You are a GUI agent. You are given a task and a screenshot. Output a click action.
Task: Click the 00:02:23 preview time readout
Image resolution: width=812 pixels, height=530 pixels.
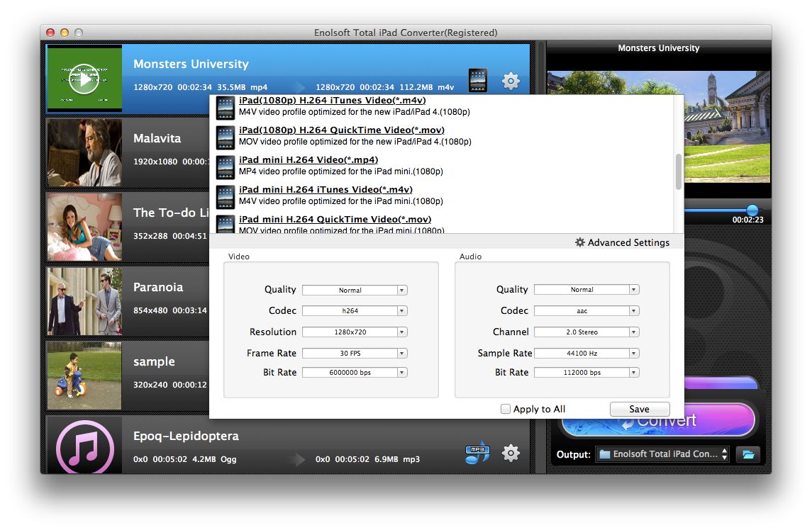coord(747,220)
